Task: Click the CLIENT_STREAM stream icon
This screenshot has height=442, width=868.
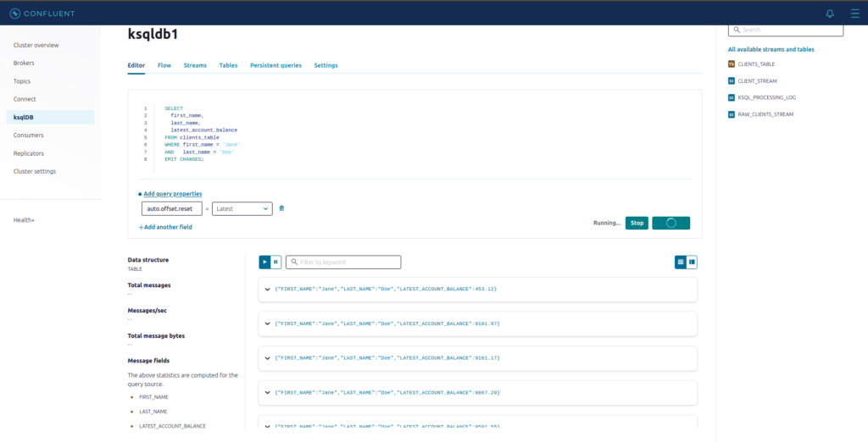Action: 732,80
